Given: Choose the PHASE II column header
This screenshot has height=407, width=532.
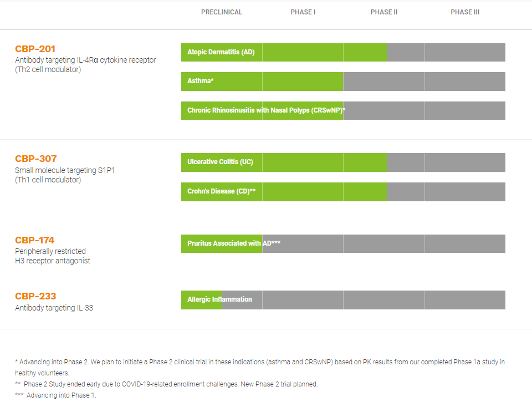Looking at the screenshot, I should click(x=384, y=12).
